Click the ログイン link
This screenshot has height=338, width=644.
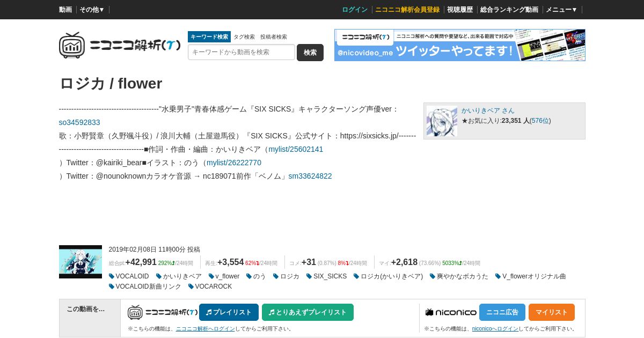point(355,10)
